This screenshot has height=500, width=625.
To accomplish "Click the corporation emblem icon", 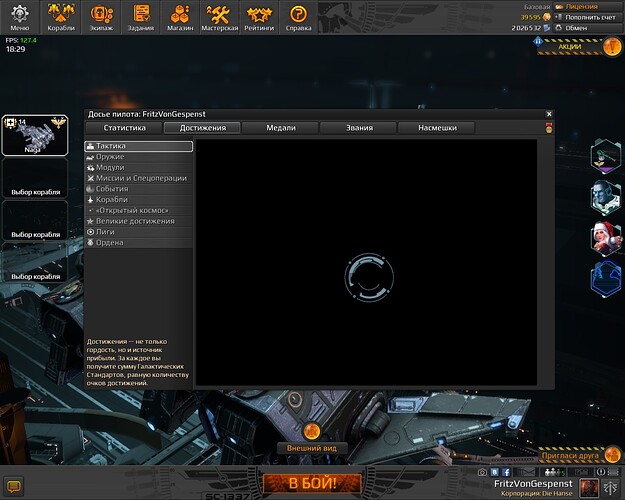I will [x=611, y=487].
